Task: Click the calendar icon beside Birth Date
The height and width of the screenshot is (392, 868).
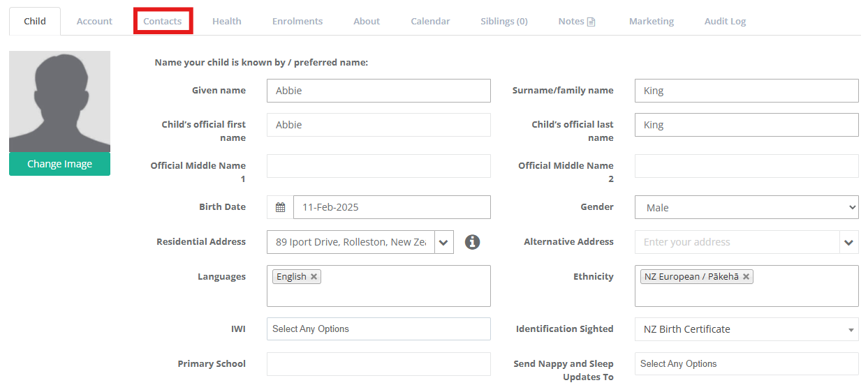Action: (x=280, y=207)
